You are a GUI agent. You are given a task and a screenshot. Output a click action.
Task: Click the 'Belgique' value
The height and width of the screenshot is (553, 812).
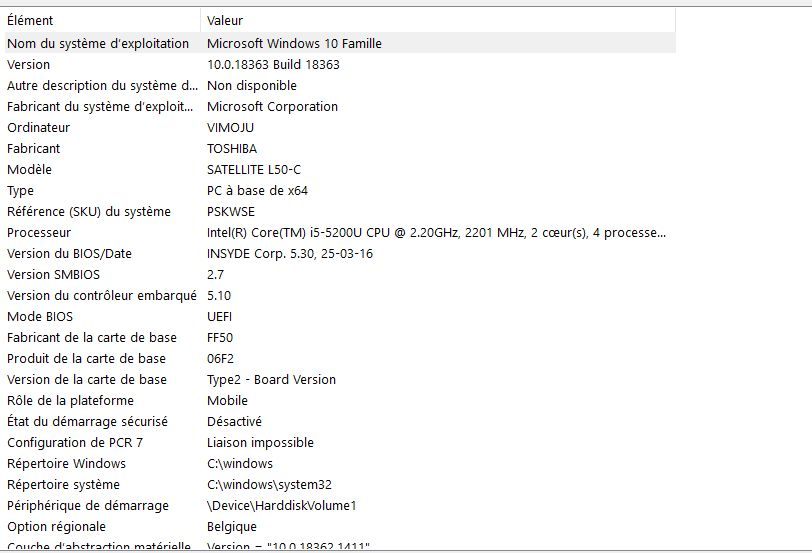pos(232,527)
